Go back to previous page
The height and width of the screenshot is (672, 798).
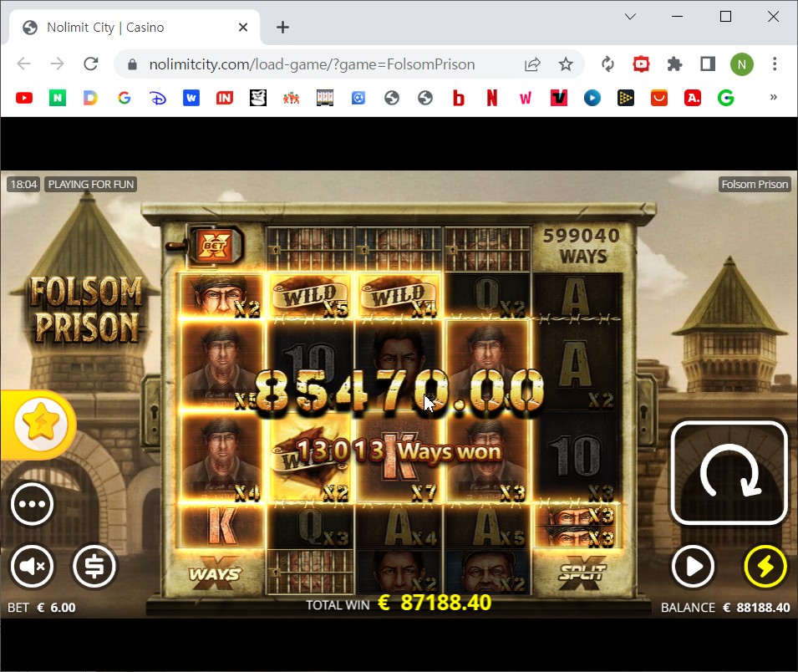(24, 64)
